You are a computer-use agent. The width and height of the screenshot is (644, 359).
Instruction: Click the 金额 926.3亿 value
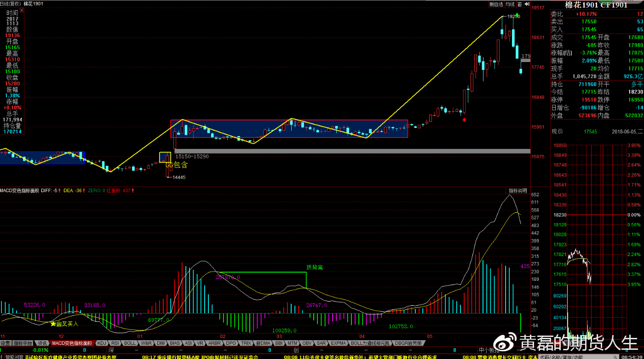634,76
